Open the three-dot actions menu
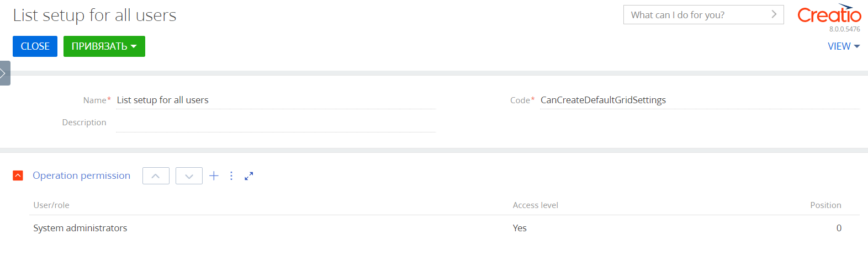This screenshot has height=266, width=868. pyautogui.click(x=231, y=175)
